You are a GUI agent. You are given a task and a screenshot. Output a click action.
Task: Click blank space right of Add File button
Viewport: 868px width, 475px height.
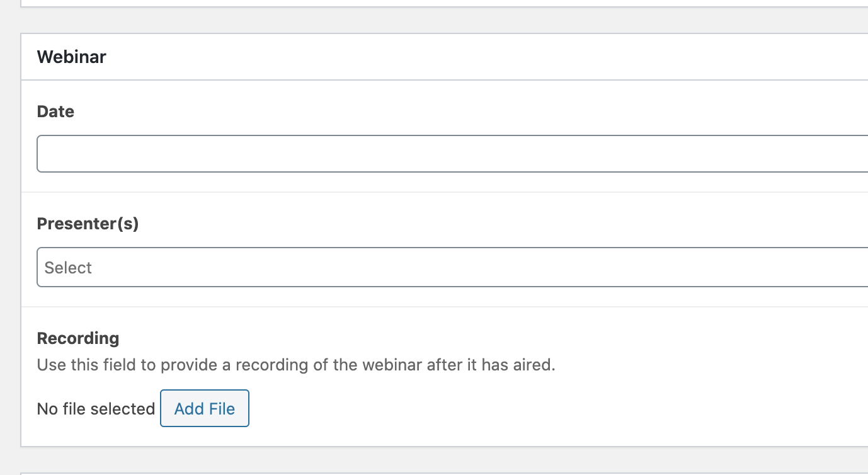point(504,409)
